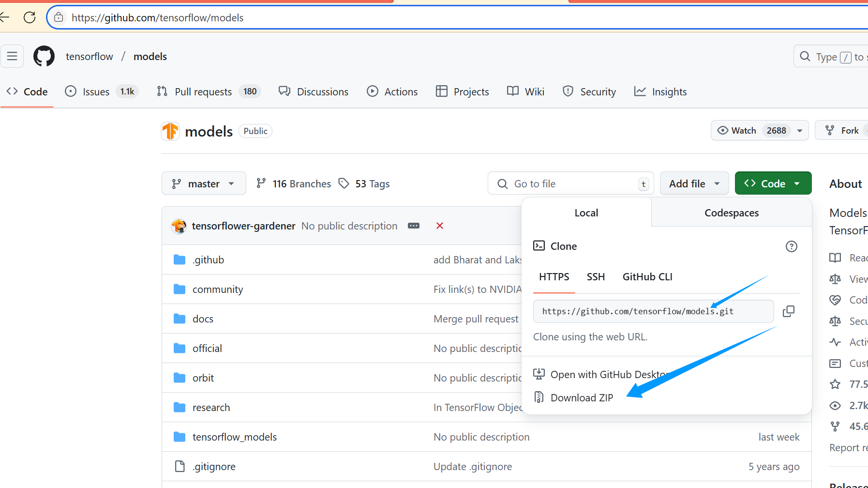The height and width of the screenshot is (488, 868).
Task: Open the tensorflow_models folder
Action: pos(235,437)
